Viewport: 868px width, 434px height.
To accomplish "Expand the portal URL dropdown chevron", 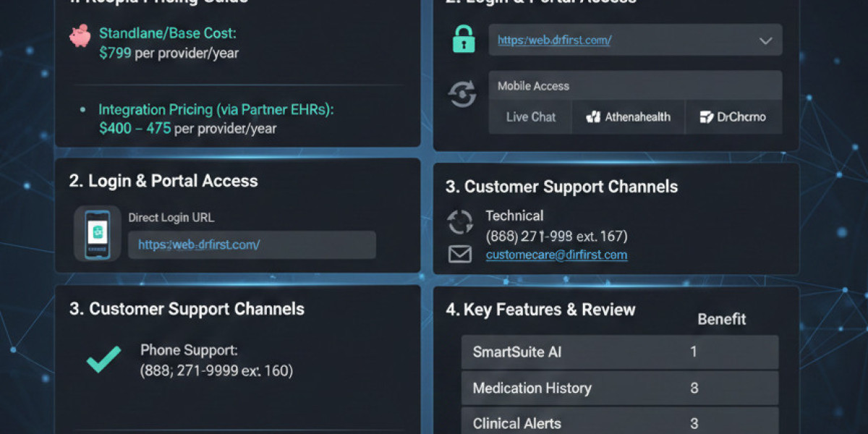I will pyautogui.click(x=765, y=41).
